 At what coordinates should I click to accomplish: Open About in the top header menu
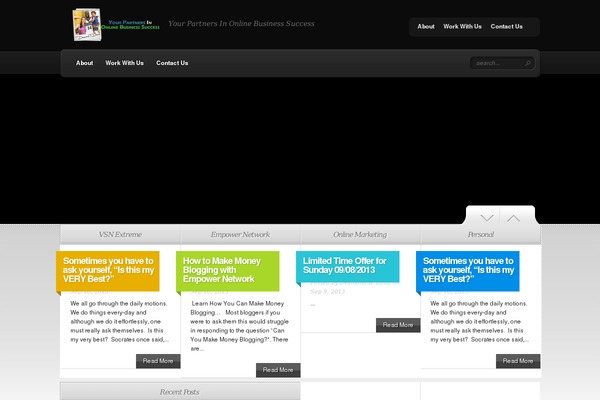click(426, 26)
